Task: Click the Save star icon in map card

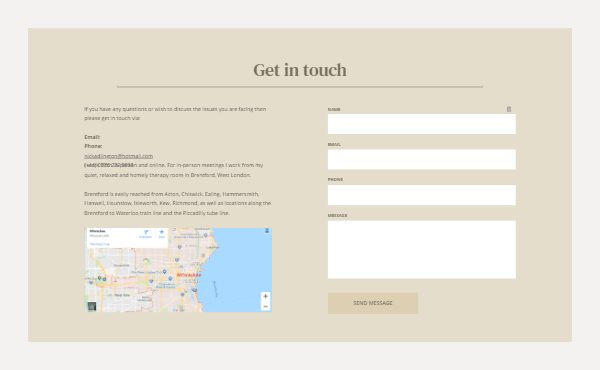Action: [x=161, y=234]
